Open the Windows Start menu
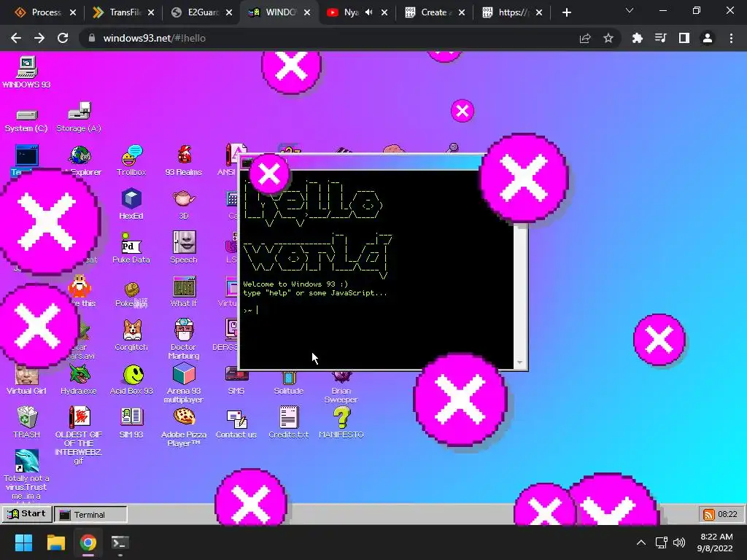The image size is (747, 560). point(23,542)
